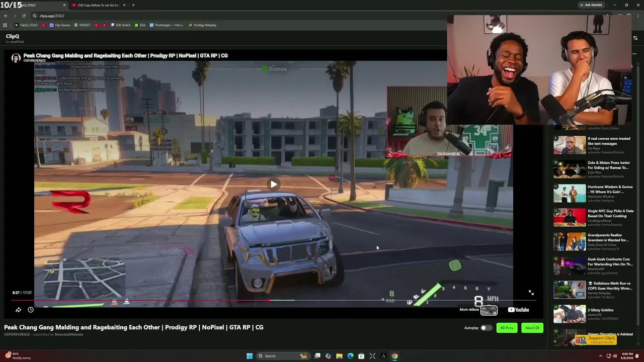Open File Explorer from the taskbar

point(339,356)
